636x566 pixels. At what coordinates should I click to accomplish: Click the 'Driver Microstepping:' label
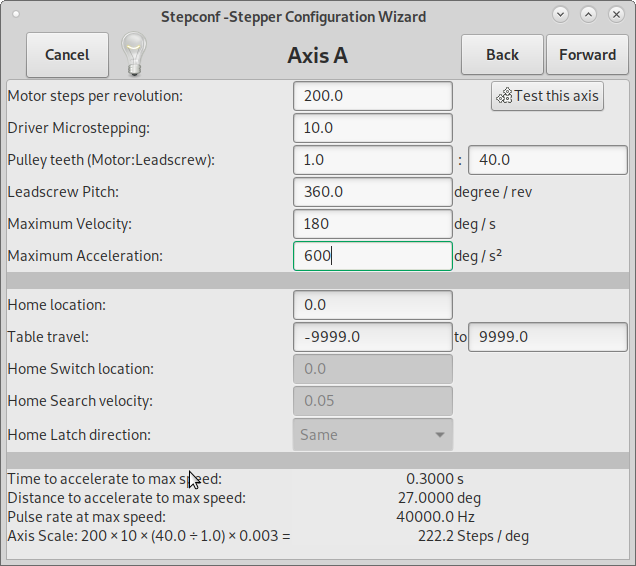[x=79, y=128]
